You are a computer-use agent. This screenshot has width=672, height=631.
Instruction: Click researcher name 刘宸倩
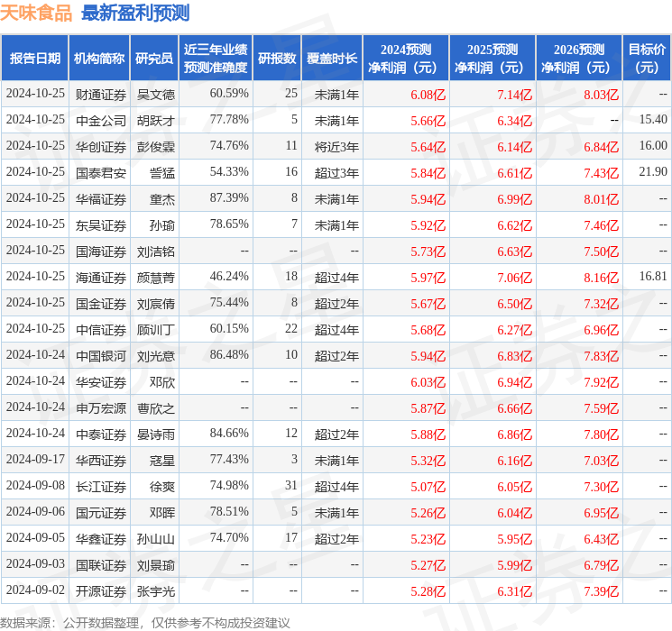[x=155, y=303]
